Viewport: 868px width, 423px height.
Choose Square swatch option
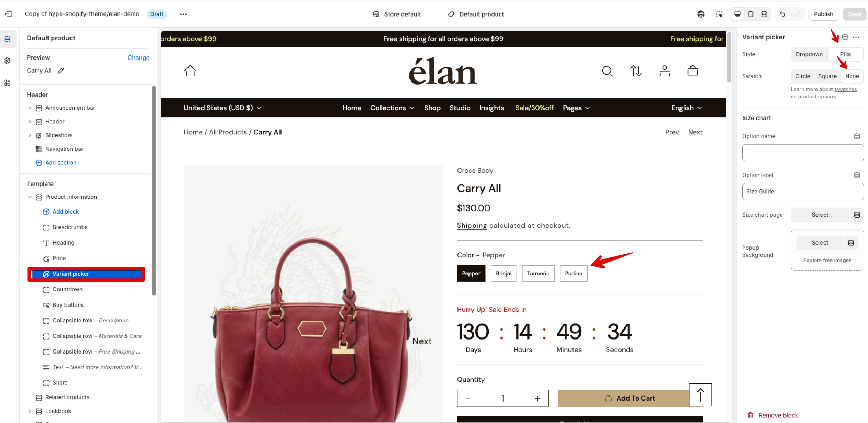[x=827, y=76]
